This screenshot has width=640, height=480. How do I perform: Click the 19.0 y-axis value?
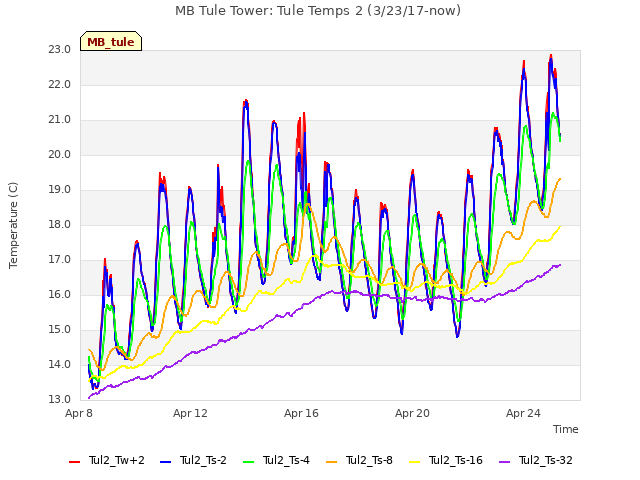point(60,190)
